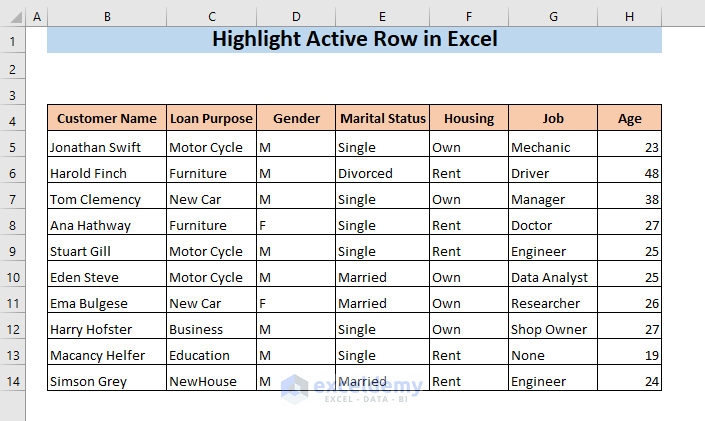This screenshot has height=421, width=705.
Task: Select the cell containing 'Divorced'
Action: pyautogui.click(x=383, y=173)
